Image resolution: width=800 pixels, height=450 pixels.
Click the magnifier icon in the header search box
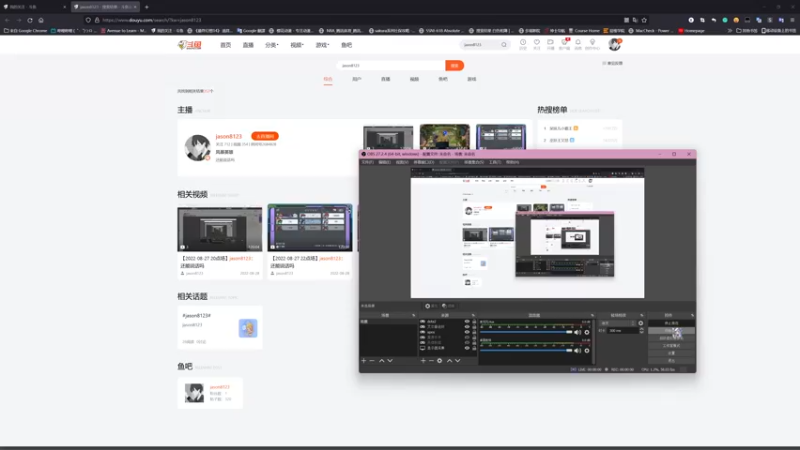click(x=504, y=44)
